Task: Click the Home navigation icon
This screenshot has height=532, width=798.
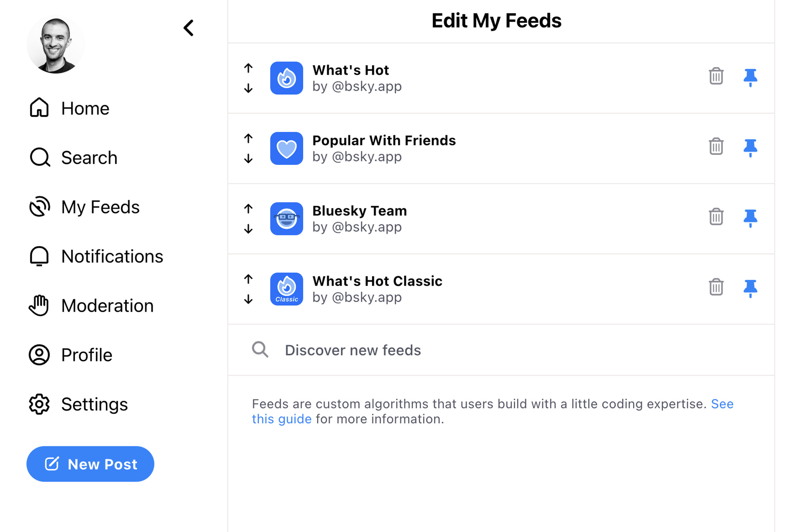Action: 40,107
